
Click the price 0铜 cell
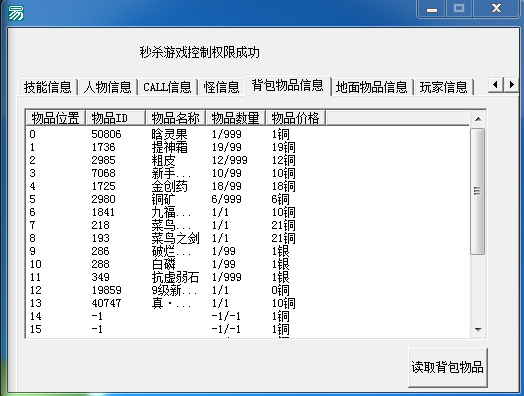pyautogui.click(x=280, y=291)
